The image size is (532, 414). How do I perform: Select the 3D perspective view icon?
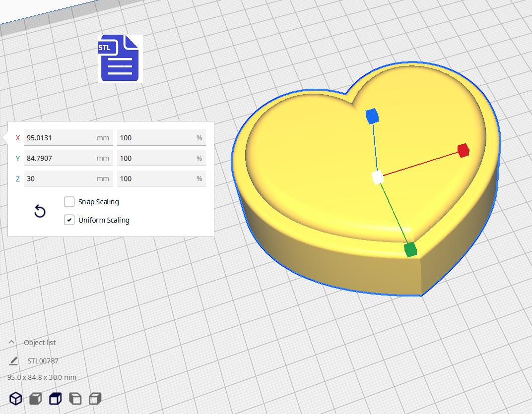pyautogui.click(x=16, y=398)
